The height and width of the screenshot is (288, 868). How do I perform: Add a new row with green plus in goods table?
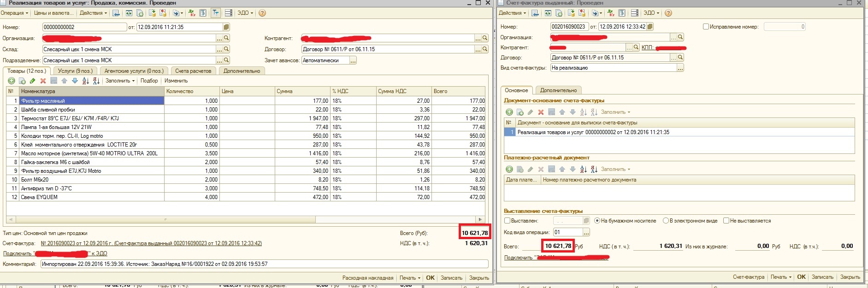[x=12, y=81]
